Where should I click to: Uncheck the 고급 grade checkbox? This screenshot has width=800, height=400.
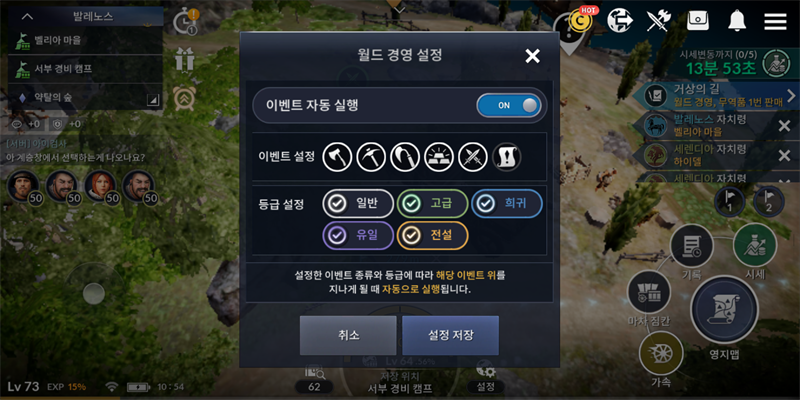pyautogui.click(x=433, y=204)
